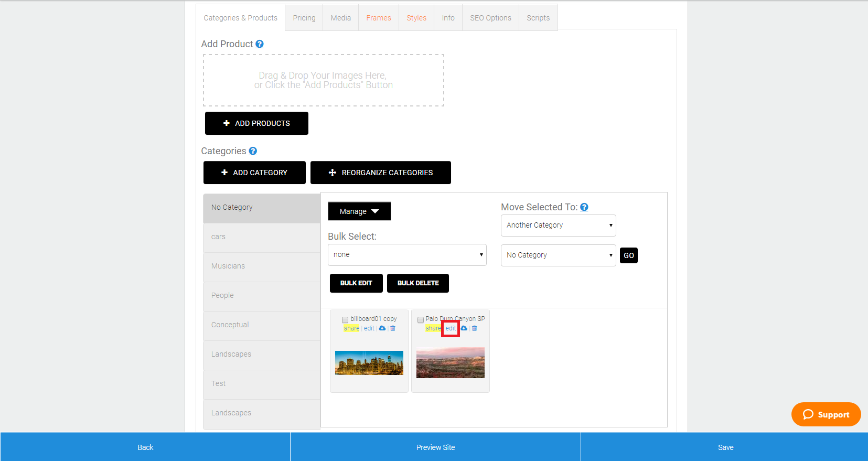Open the orange Support chat bubble
Viewport: 868px width, 461px height.
826,414
